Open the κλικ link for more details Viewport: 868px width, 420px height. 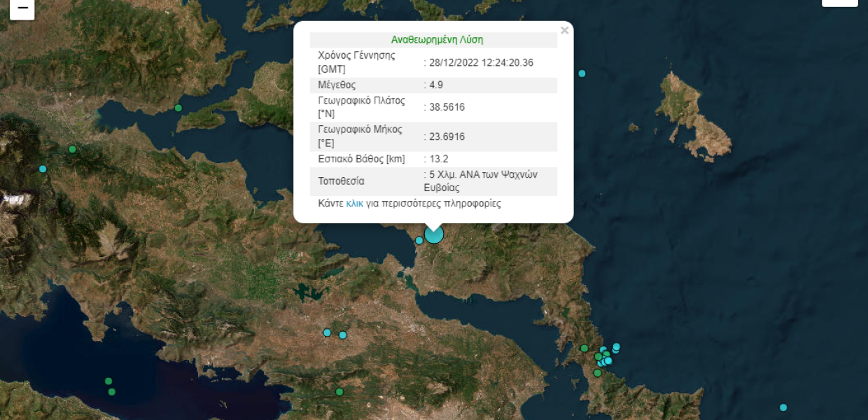355,204
